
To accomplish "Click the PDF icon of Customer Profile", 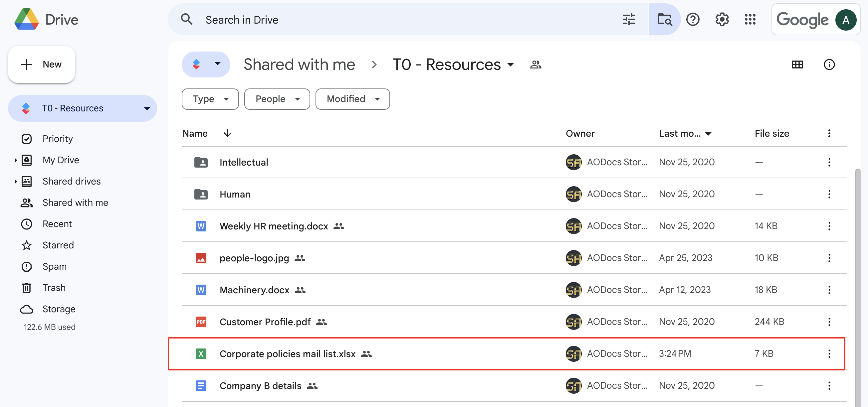I will [201, 322].
